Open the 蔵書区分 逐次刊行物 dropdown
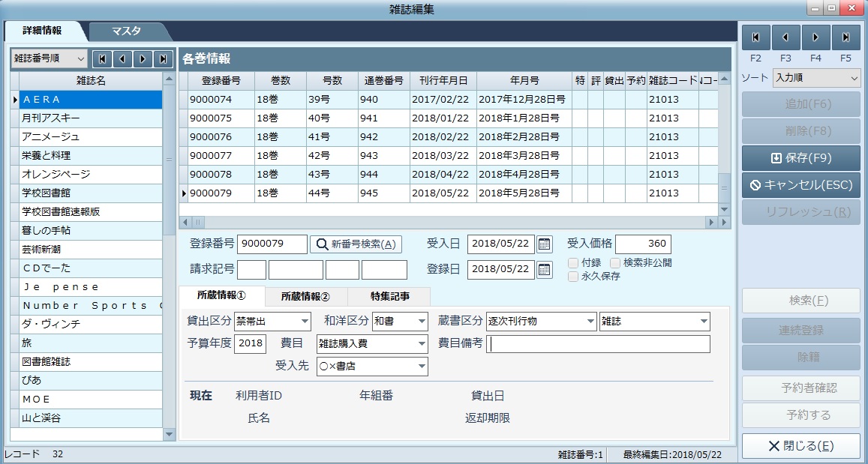868x464 pixels. pos(590,322)
